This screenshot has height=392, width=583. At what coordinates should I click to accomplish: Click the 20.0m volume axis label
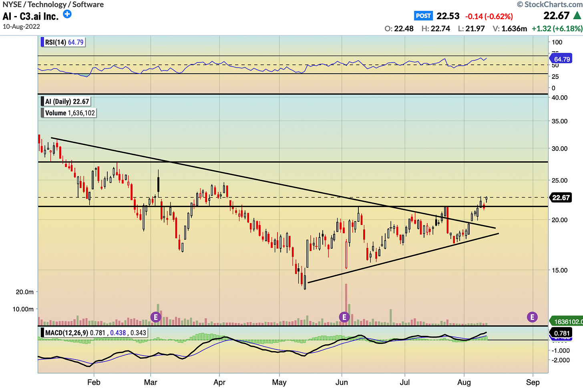coord(25,292)
